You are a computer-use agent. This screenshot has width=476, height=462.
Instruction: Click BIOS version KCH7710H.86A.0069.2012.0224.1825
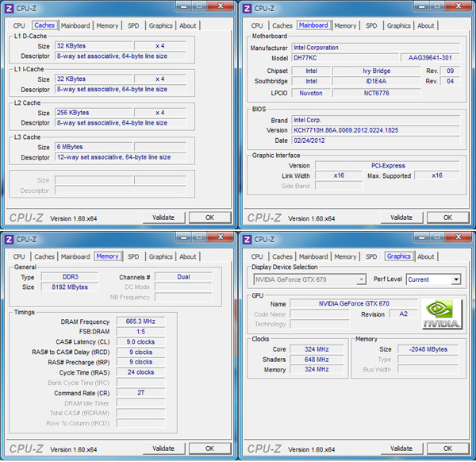(376, 130)
